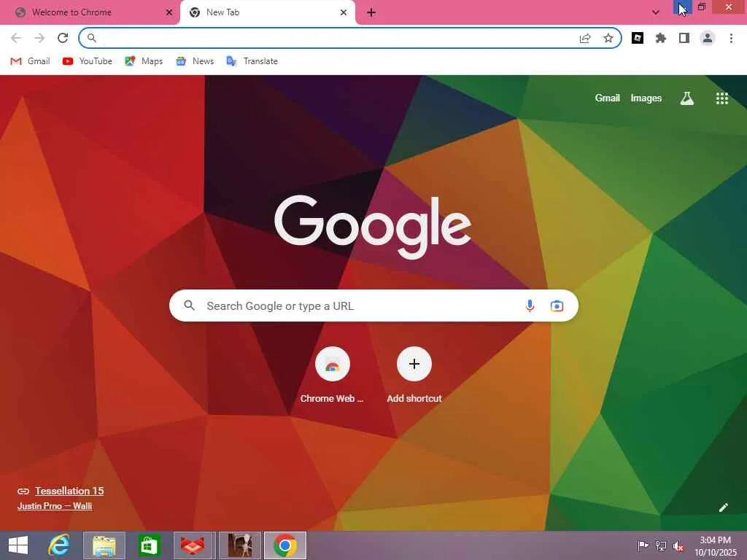Open Action Center flag icon
This screenshot has height=560, width=747.
[x=643, y=545]
